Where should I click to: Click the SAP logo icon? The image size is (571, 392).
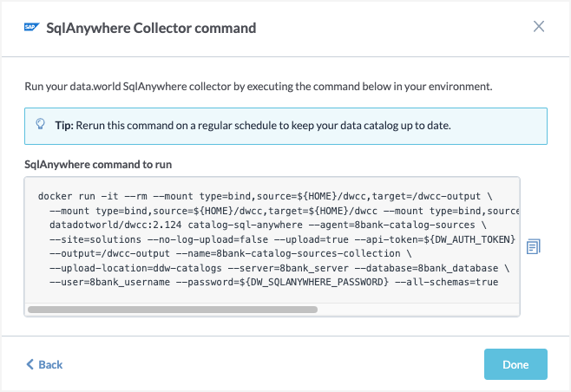click(x=32, y=27)
